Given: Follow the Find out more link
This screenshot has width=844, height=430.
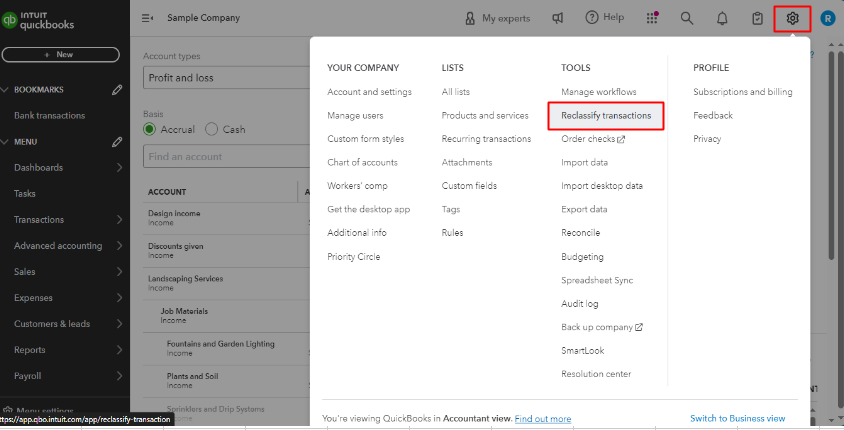Looking at the screenshot, I should point(543,419).
